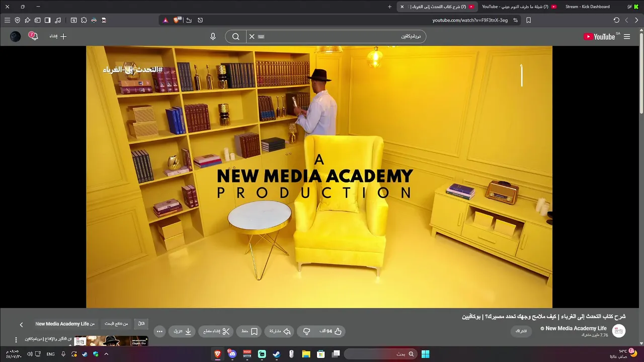Open Discord from the taskbar

coord(232,354)
